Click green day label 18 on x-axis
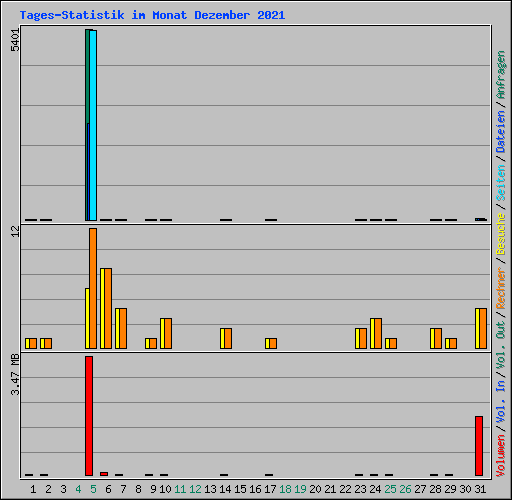512x500 pixels. click(x=285, y=489)
